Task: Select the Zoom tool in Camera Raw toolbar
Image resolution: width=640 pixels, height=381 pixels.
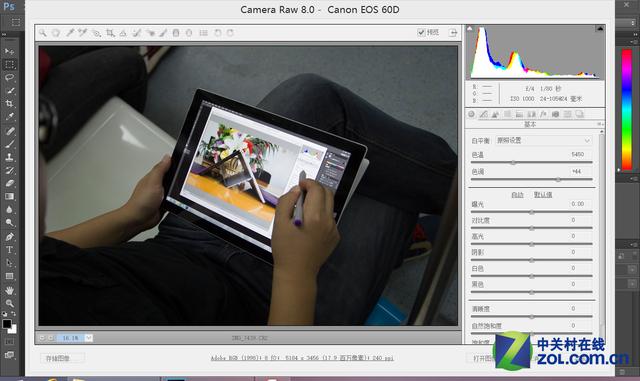Action: 42,33
